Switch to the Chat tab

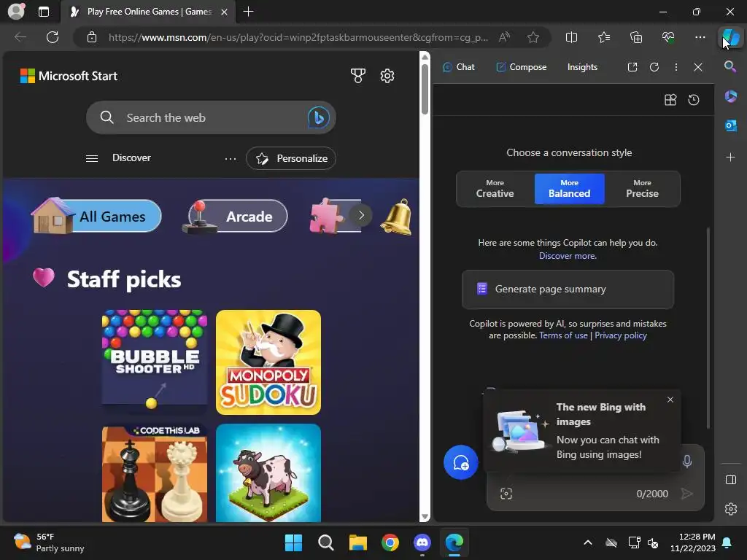(459, 67)
